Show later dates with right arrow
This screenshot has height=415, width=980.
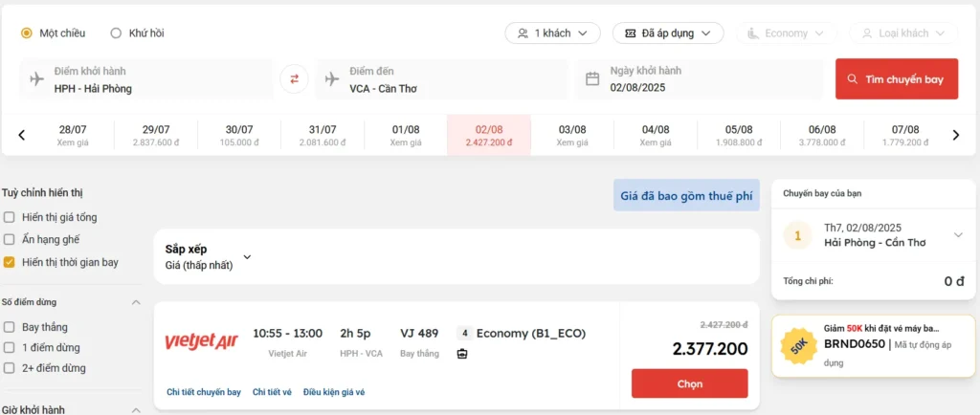pos(955,135)
